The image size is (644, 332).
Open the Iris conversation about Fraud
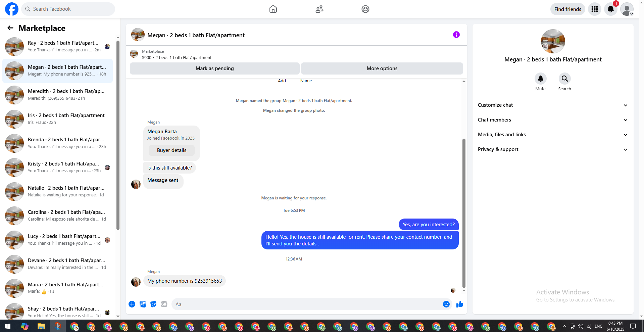click(x=58, y=119)
